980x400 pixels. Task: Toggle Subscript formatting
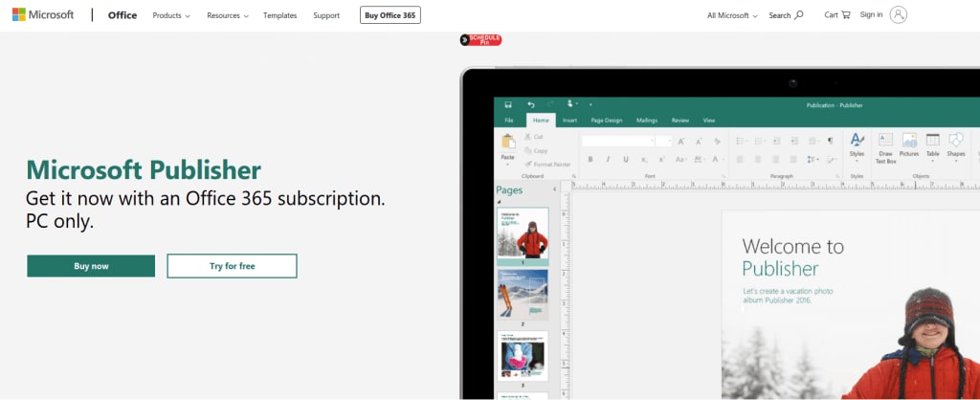coord(644,160)
